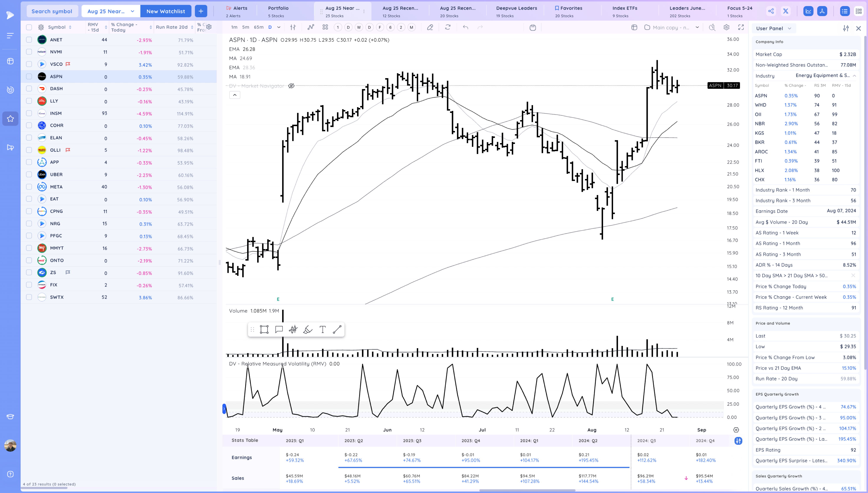Screen dimensions: 868x493
Task: Open the Favorites watchlist tab
Action: pyautogui.click(x=571, y=11)
